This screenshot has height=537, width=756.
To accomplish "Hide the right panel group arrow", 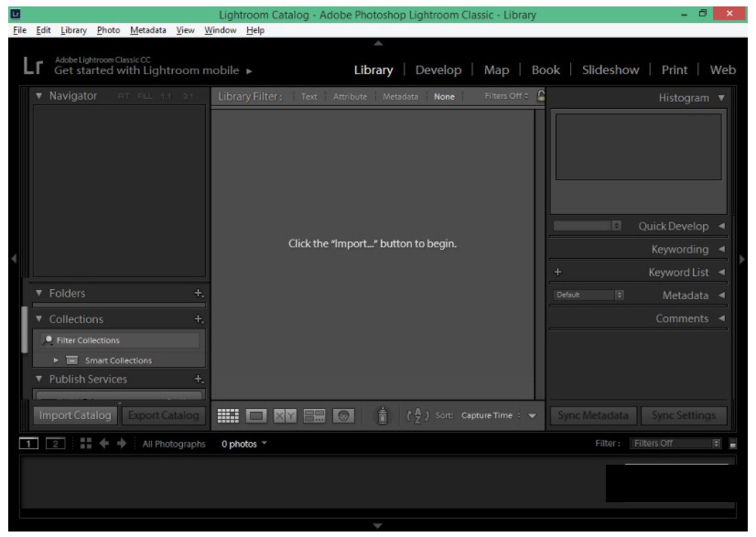I will pyautogui.click(x=742, y=259).
